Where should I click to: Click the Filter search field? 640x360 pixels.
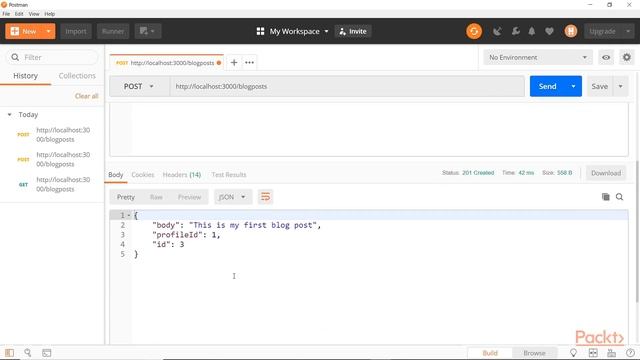click(52, 57)
